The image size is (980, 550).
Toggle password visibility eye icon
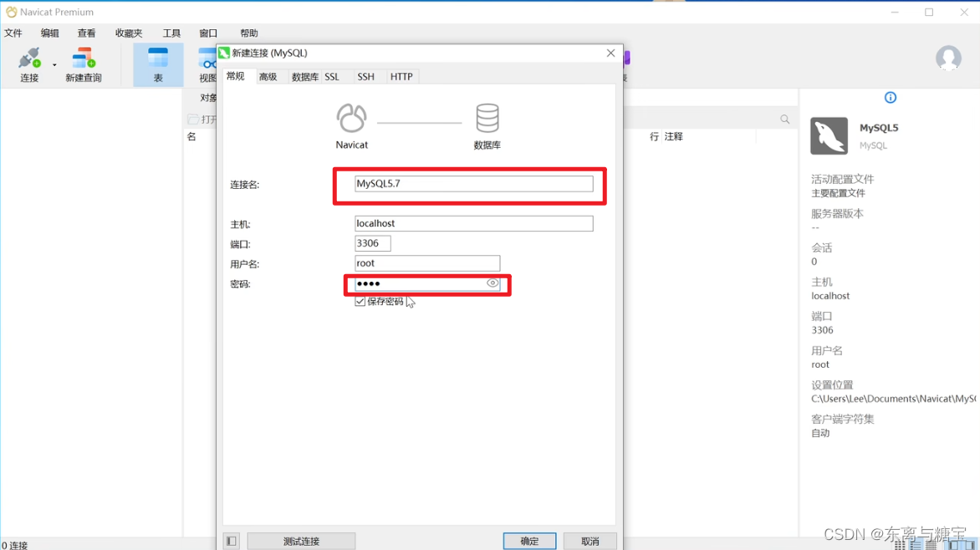coord(493,283)
